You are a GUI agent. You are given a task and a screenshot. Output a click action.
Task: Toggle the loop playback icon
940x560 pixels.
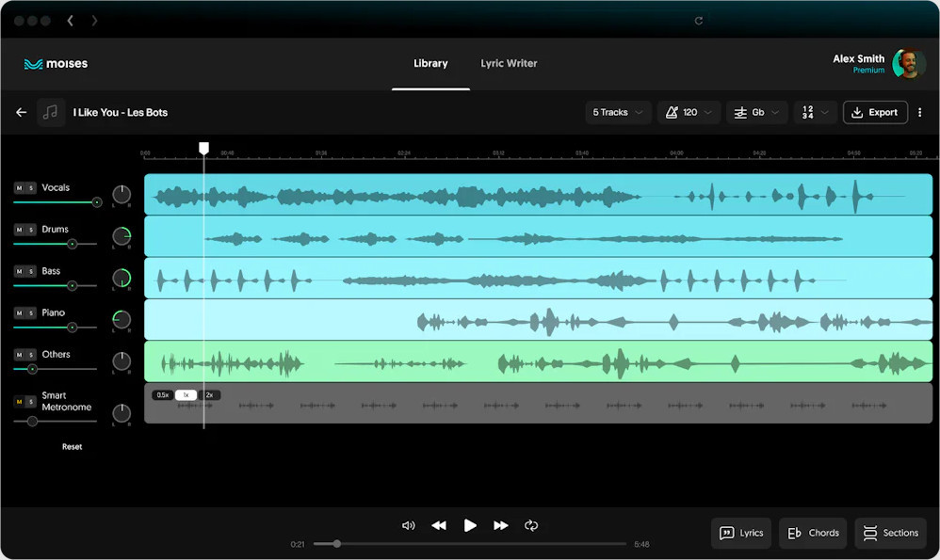pos(531,525)
